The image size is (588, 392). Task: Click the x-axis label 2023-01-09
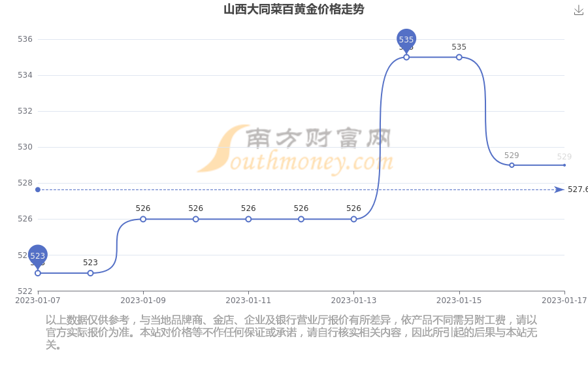pos(143,301)
